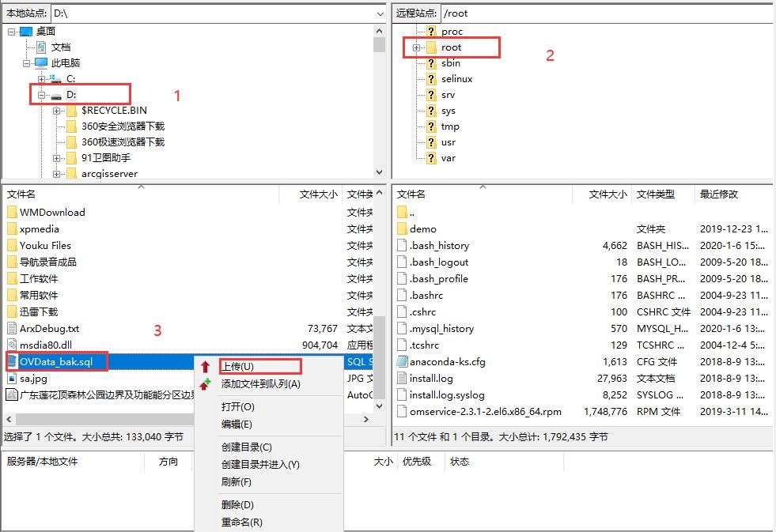The width and height of the screenshot is (776, 532).
Task: Choose 上传(U) from the context menu
Action: point(237,367)
